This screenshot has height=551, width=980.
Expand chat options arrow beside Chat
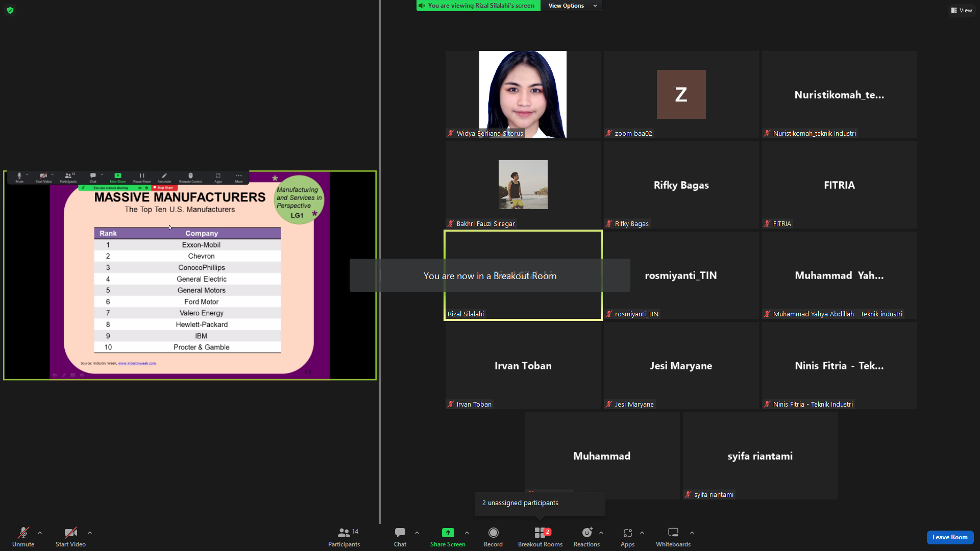pyautogui.click(x=417, y=533)
